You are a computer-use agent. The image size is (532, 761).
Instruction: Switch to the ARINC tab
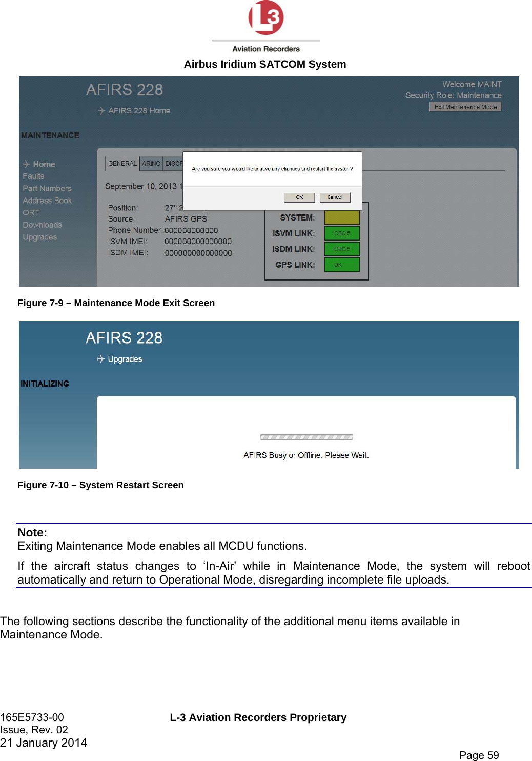click(x=151, y=164)
